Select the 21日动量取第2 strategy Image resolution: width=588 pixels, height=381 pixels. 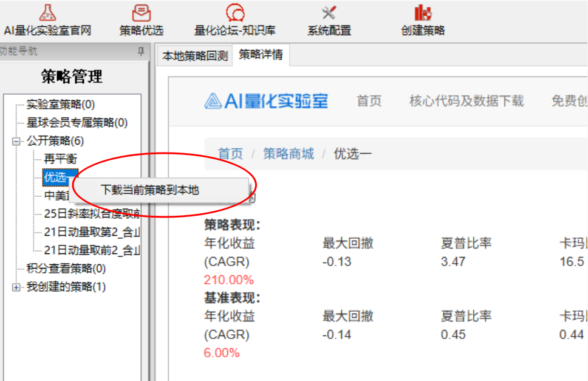click(x=92, y=232)
